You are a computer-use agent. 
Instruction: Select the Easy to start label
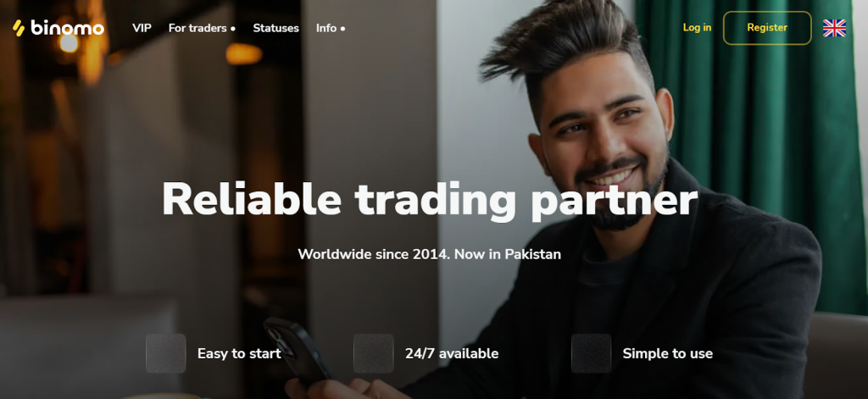[x=239, y=353]
